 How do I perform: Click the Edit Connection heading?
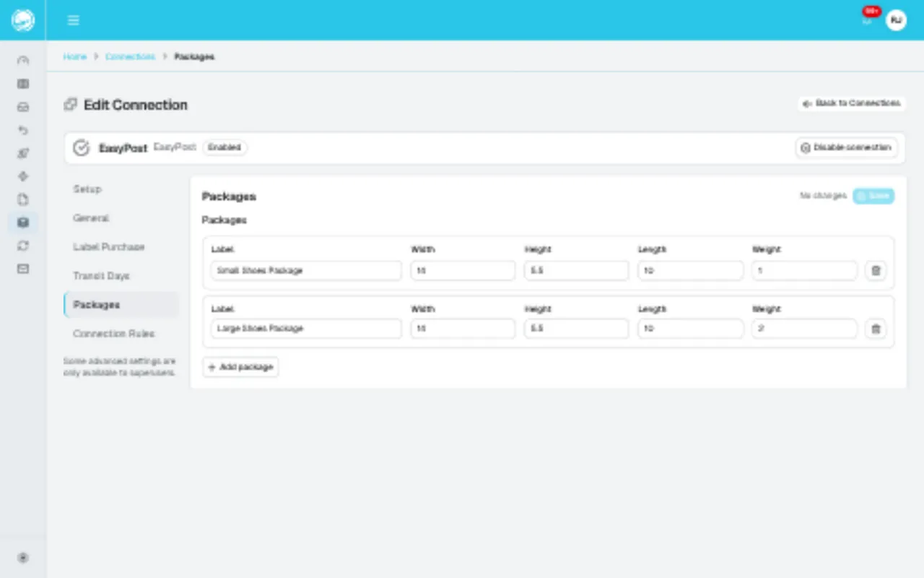[x=136, y=105]
